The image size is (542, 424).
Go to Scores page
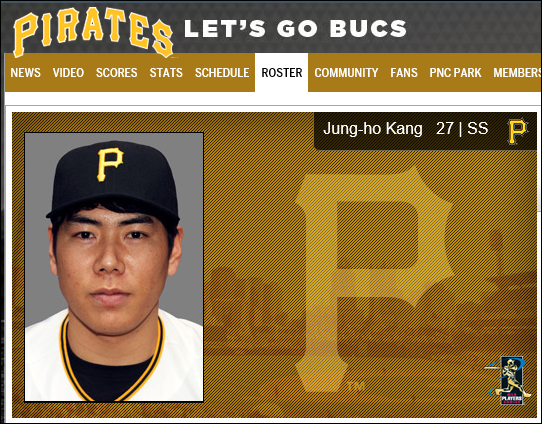point(116,73)
